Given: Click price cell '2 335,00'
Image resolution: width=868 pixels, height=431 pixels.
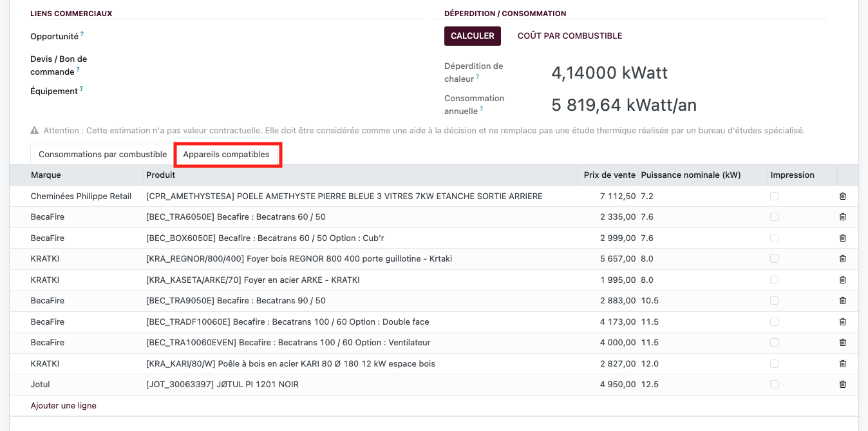Looking at the screenshot, I should click(618, 217).
